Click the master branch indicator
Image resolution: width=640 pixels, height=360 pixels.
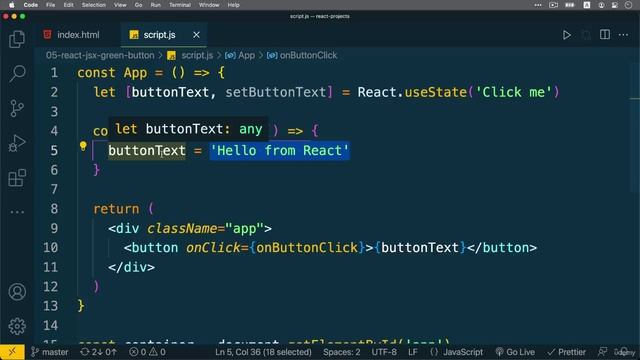pyautogui.click(x=50, y=352)
